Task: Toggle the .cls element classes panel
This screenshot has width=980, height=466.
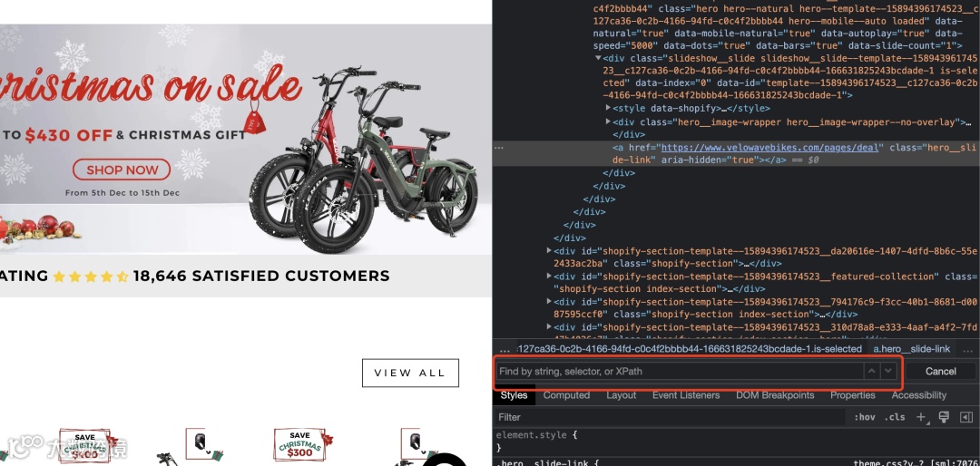Action: click(x=897, y=417)
